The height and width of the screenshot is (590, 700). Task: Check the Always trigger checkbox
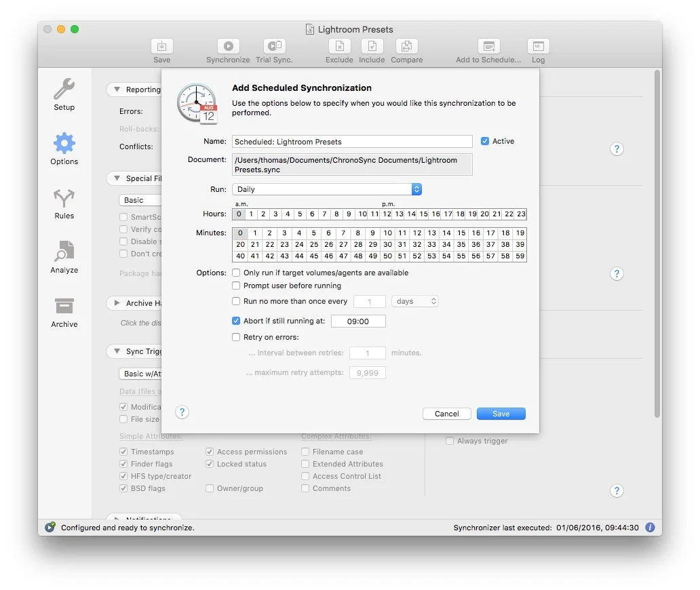tap(450, 441)
